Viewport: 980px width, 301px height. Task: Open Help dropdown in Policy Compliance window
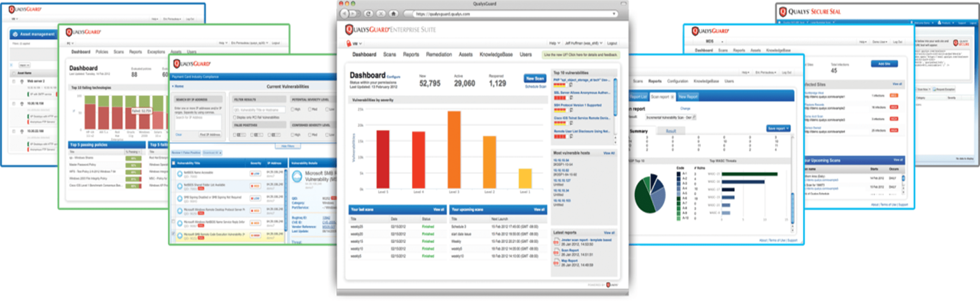[x=223, y=43]
